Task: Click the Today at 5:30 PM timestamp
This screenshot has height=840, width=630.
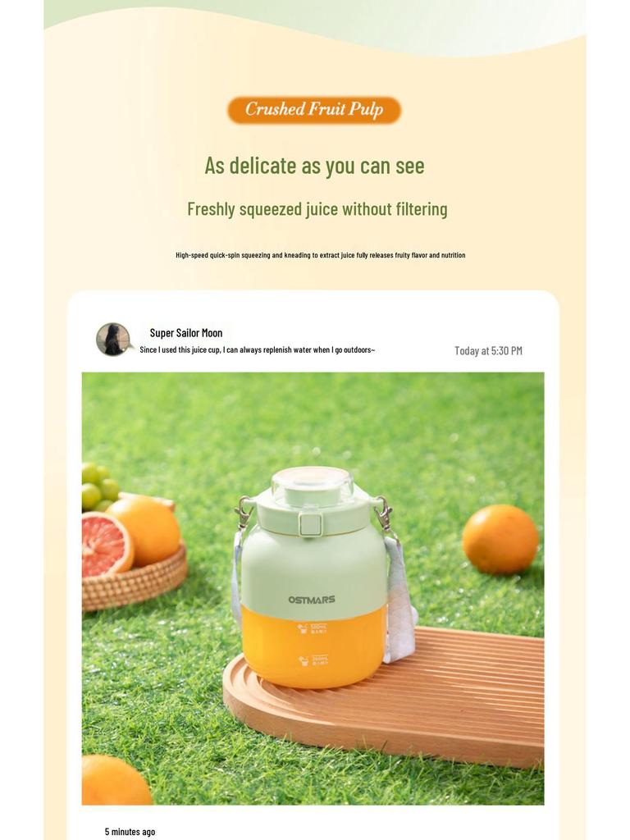Action: pos(488,351)
